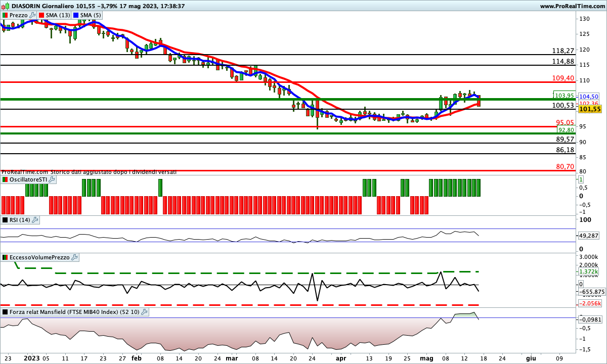Click the RSI value 49,287 on axis
The height and width of the screenshot is (364, 607).
[589, 235]
